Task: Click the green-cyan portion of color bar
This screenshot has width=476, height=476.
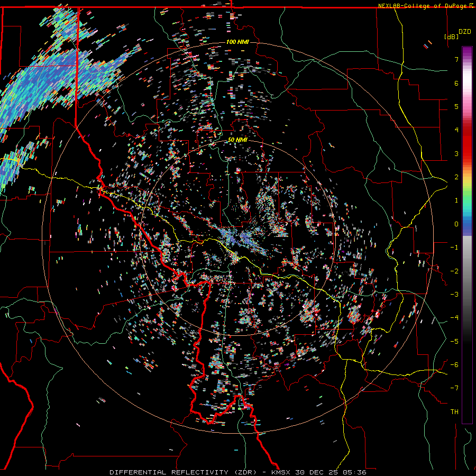Action: [x=467, y=204]
